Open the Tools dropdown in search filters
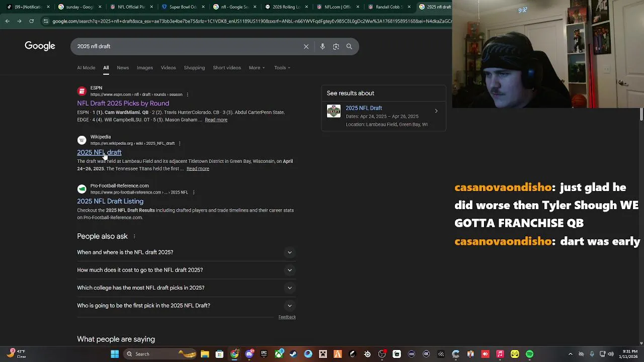The width and height of the screenshot is (644, 362). [282, 68]
